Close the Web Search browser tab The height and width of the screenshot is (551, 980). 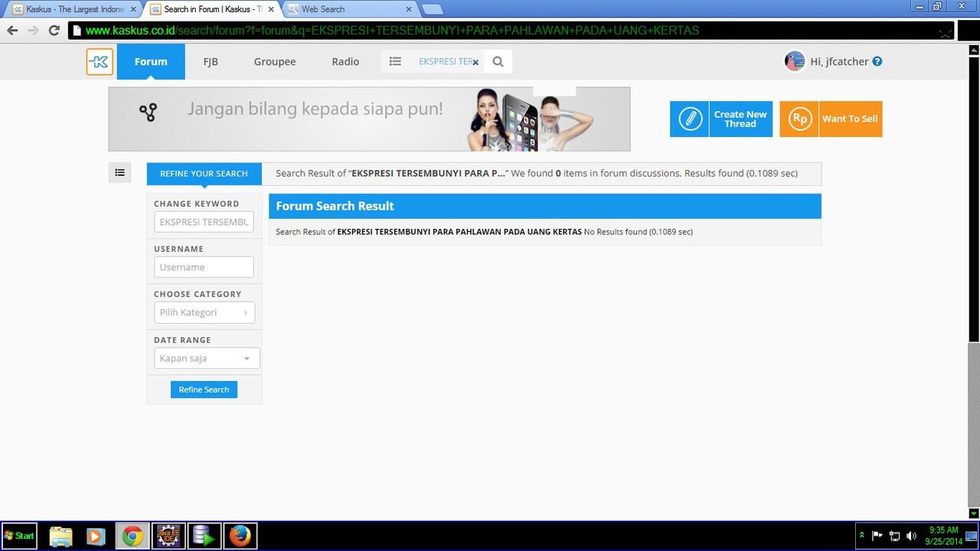[408, 9]
